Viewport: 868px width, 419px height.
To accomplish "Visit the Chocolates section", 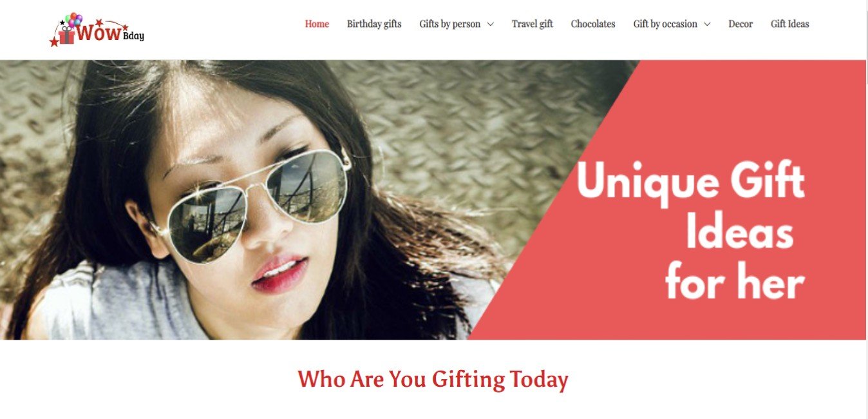I will coord(593,24).
